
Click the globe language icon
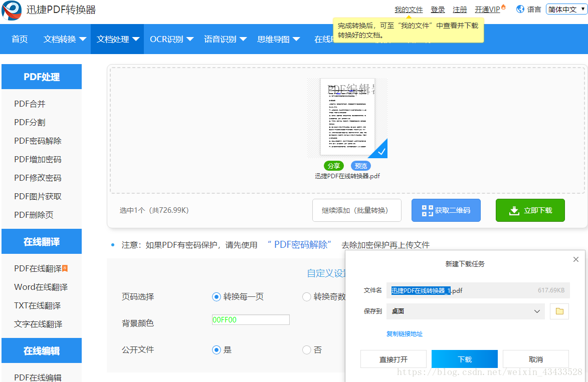(x=520, y=9)
